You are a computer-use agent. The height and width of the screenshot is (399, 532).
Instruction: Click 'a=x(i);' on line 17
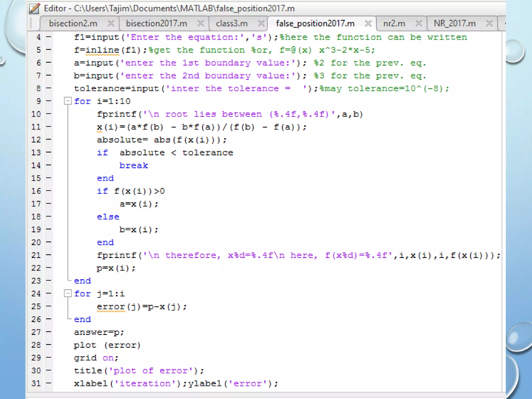(139, 204)
